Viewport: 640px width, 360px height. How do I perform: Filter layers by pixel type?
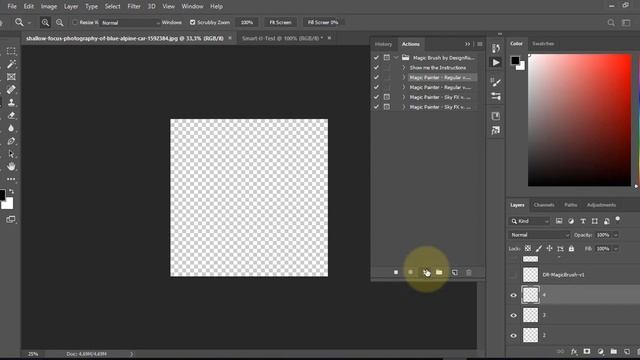[x=559, y=221]
